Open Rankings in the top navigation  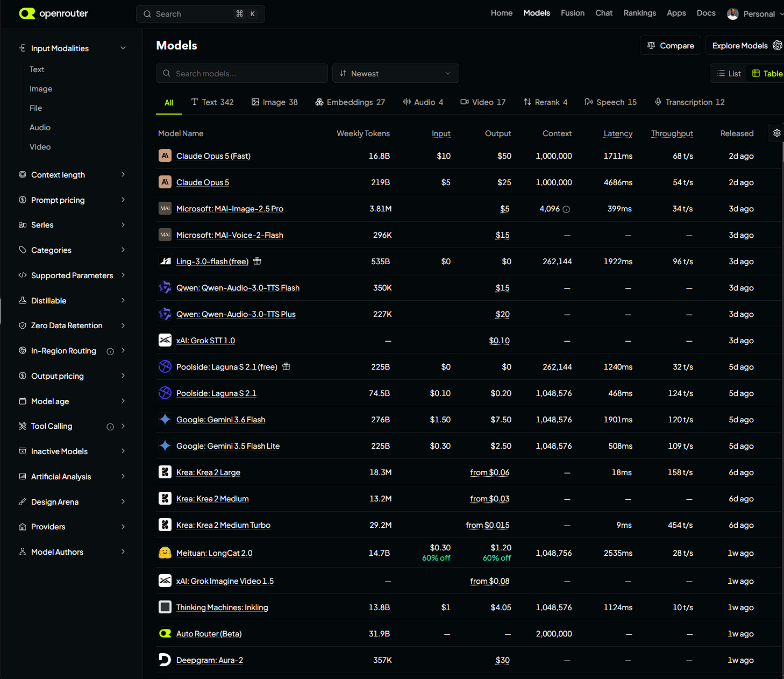(x=640, y=13)
